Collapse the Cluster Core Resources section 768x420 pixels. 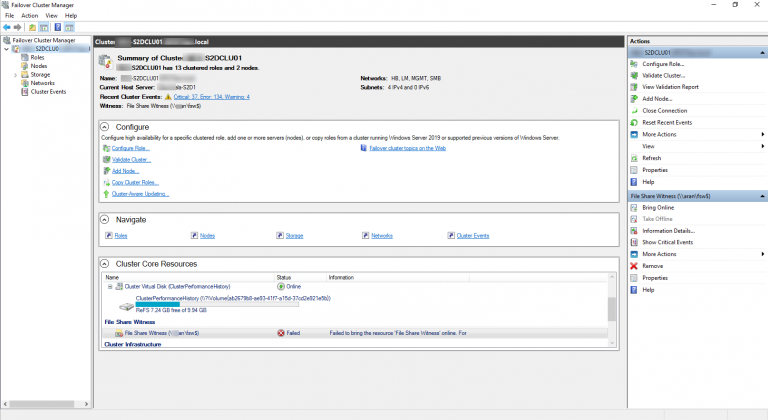tap(104, 264)
